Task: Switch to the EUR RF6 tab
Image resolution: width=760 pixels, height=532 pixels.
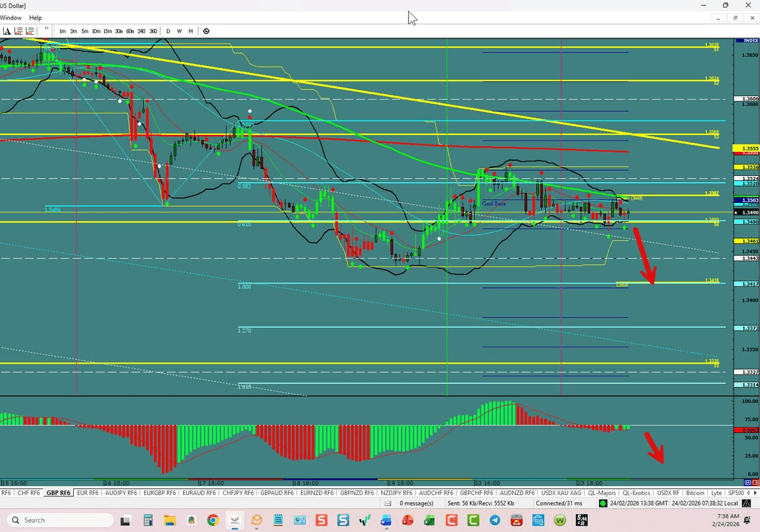Action: 87,493
